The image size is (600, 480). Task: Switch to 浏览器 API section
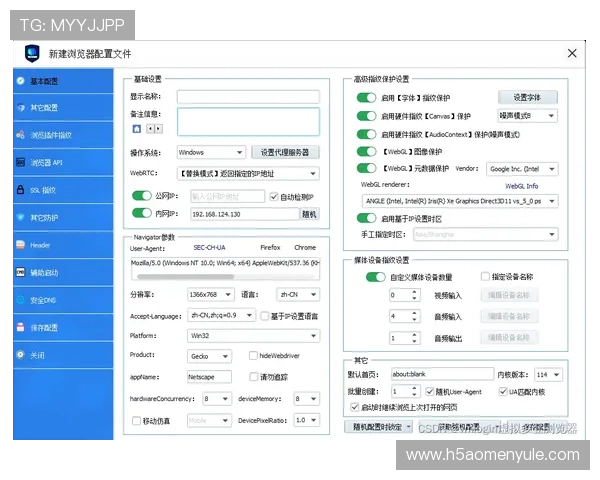[x=63, y=162]
